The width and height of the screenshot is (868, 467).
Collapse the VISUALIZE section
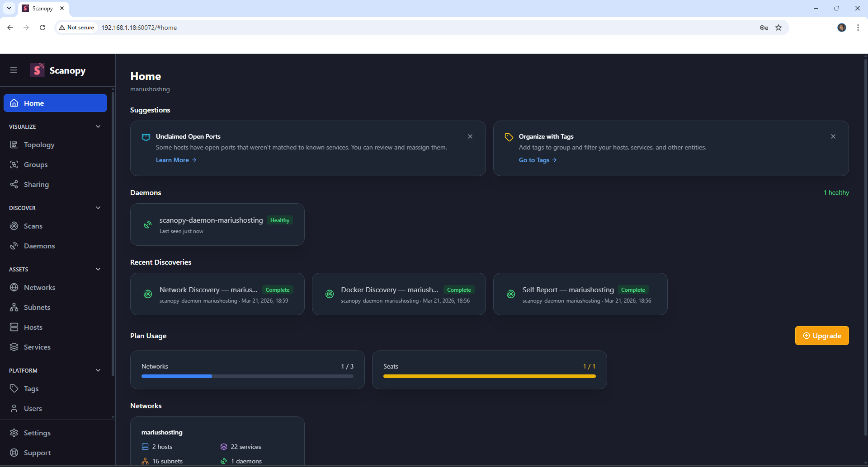(98, 126)
